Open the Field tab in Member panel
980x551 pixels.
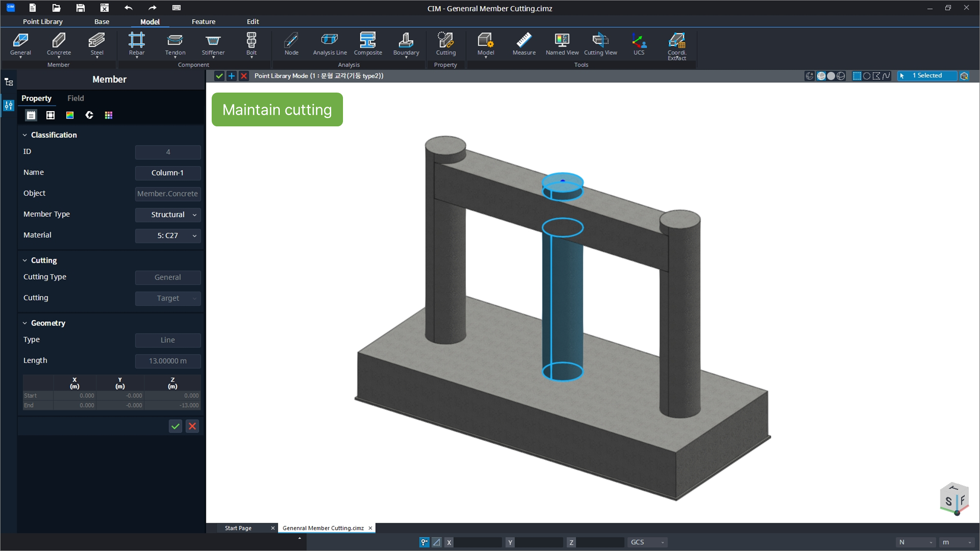pyautogui.click(x=75, y=98)
